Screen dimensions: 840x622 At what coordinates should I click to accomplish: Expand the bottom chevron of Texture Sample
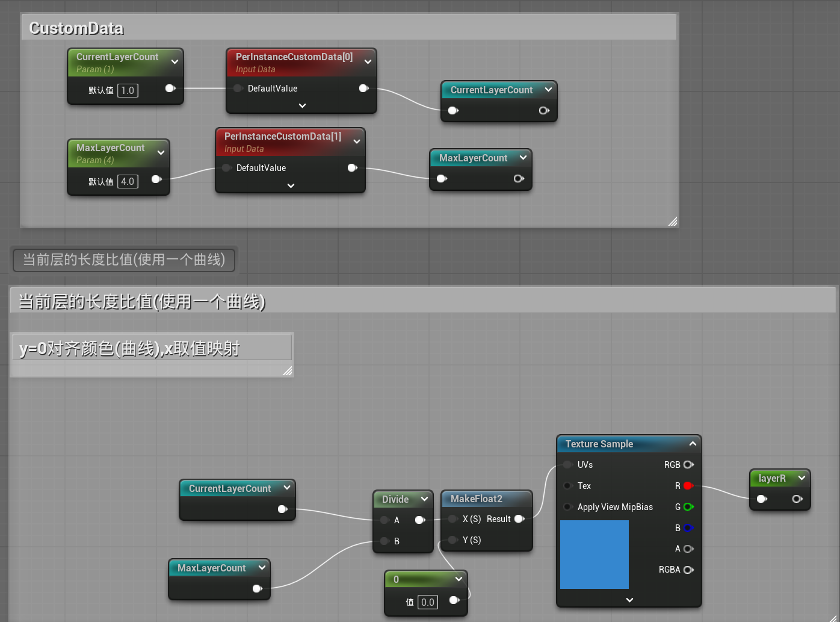point(629,600)
